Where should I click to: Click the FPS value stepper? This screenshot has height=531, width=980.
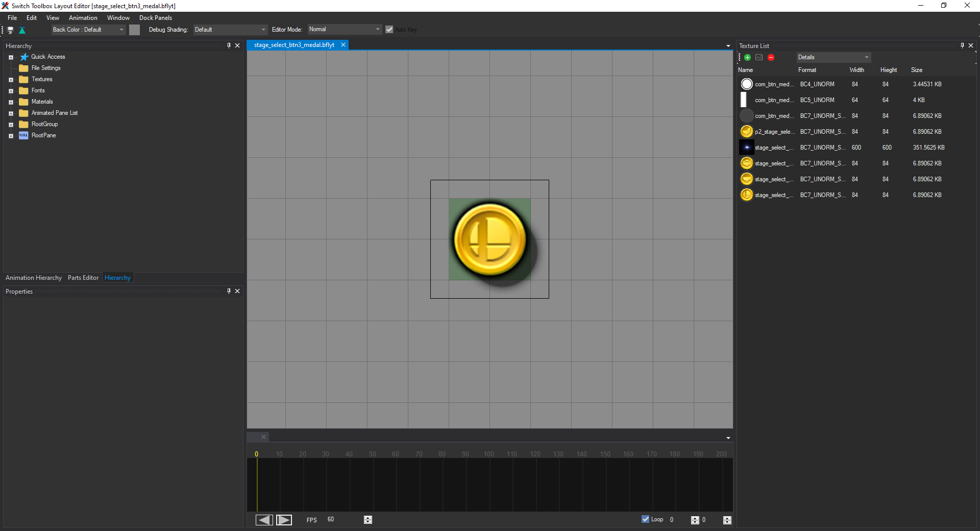(x=368, y=520)
